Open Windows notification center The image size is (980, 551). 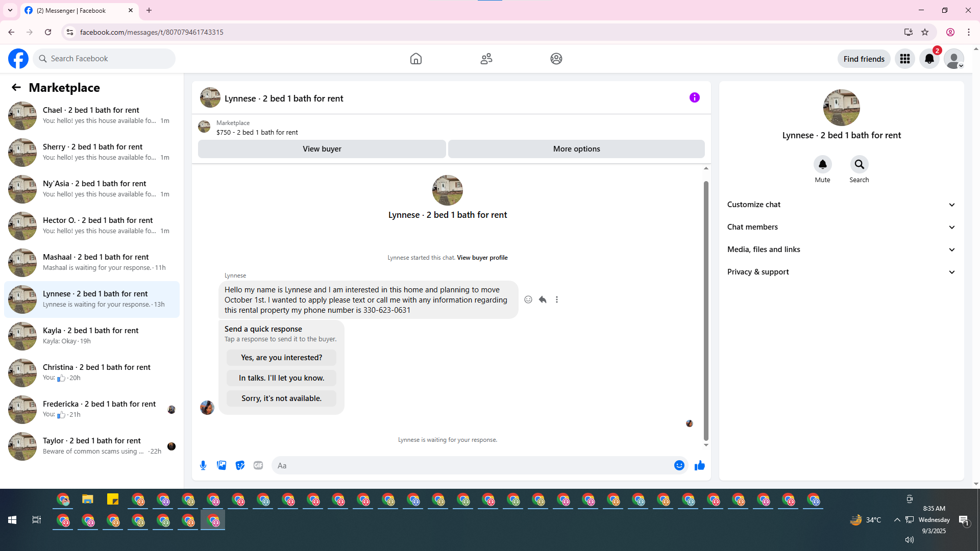964,520
